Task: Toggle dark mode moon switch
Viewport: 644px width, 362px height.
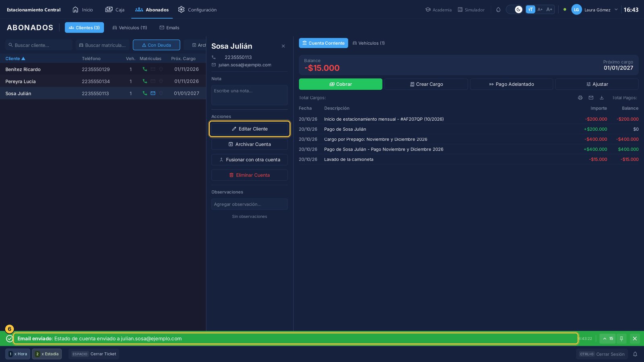Action: point(515,10)
